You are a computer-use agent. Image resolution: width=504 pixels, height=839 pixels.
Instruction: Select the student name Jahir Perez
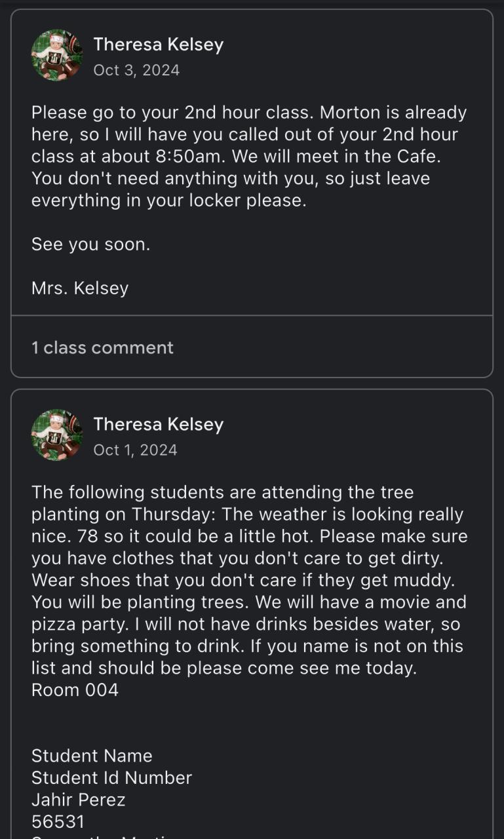point(78,800)
